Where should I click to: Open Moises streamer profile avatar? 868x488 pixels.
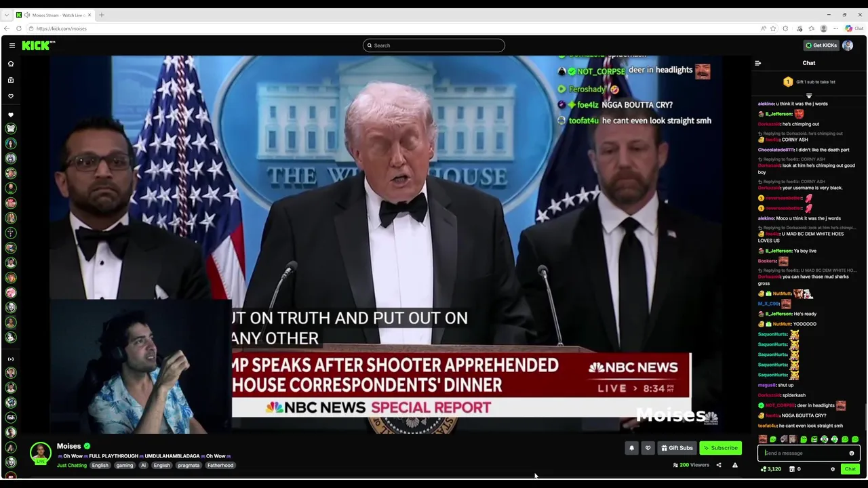coord(41,452)
